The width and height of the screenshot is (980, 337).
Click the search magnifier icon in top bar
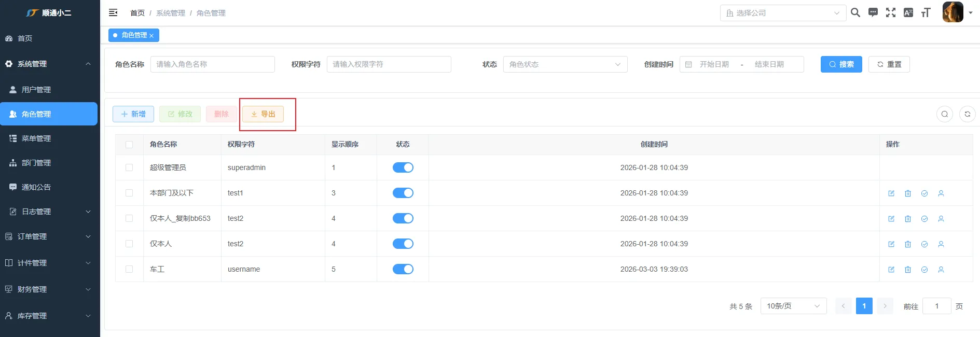pos(855,12)
